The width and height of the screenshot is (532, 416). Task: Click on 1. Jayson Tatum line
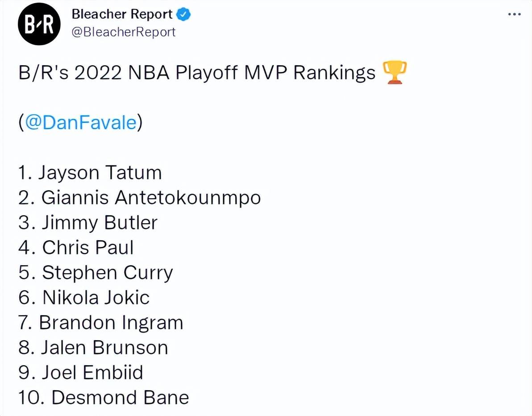[x=90, y=173]
